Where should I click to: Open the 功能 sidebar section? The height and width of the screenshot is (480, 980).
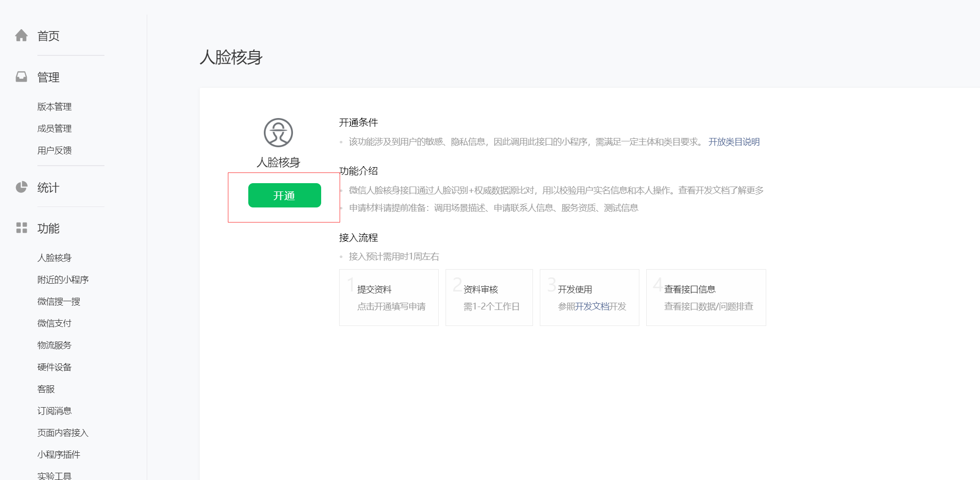click(49, 228)
